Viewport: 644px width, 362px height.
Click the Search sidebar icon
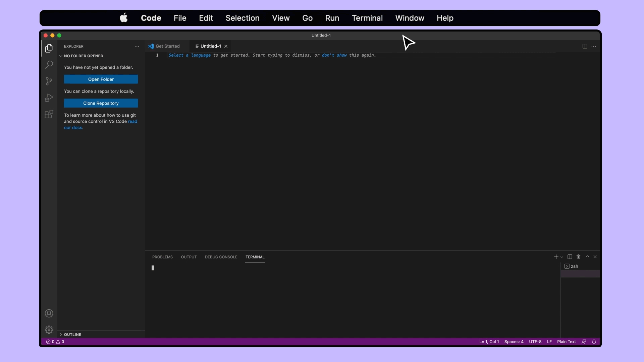pos(49,65)
